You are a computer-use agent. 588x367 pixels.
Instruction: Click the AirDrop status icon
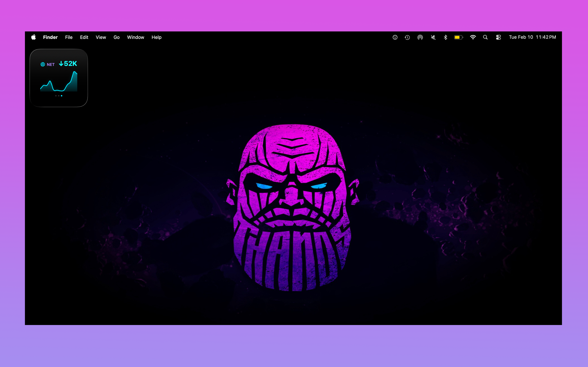tap(420, 37)
